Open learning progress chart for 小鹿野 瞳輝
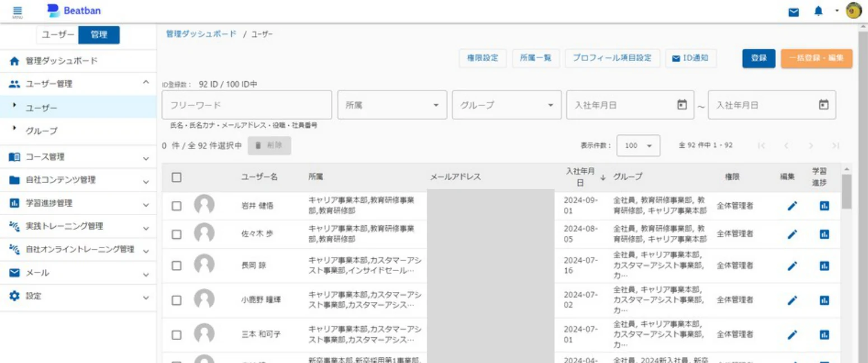The image size is (868, 363). point(824,300)
